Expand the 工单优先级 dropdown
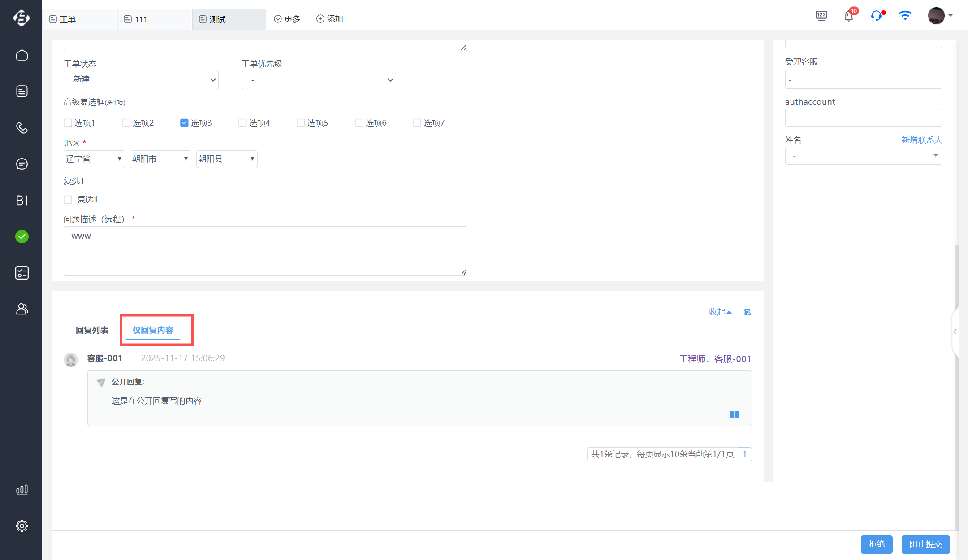The height and width of the screenshot is (560, 968). click(318, 80)
